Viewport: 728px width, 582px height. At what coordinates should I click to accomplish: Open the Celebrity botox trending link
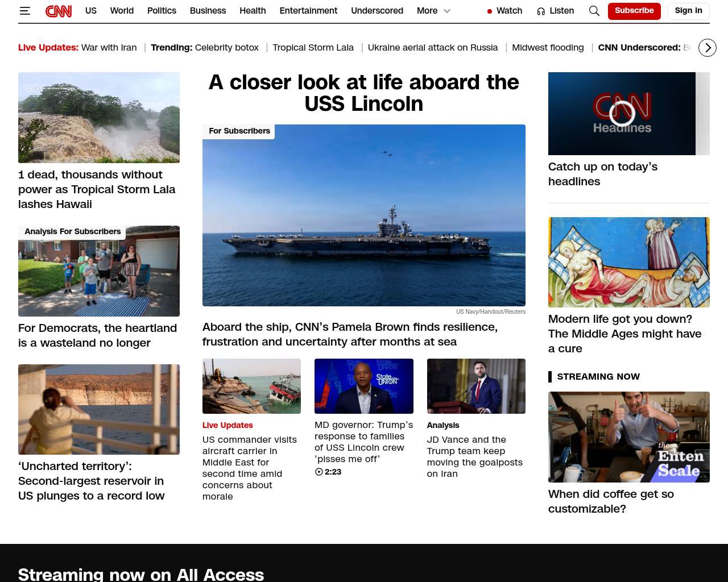pyautogui.click(x=227, y=48)
